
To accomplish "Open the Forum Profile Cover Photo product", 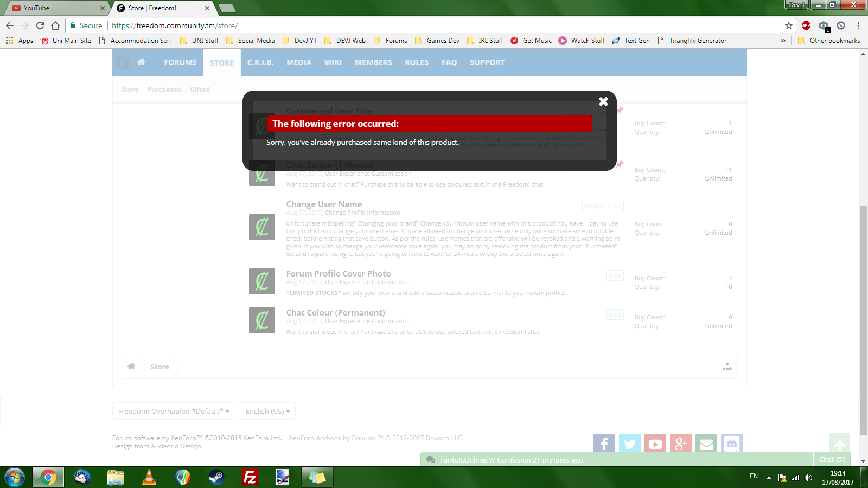I will 338,274.
